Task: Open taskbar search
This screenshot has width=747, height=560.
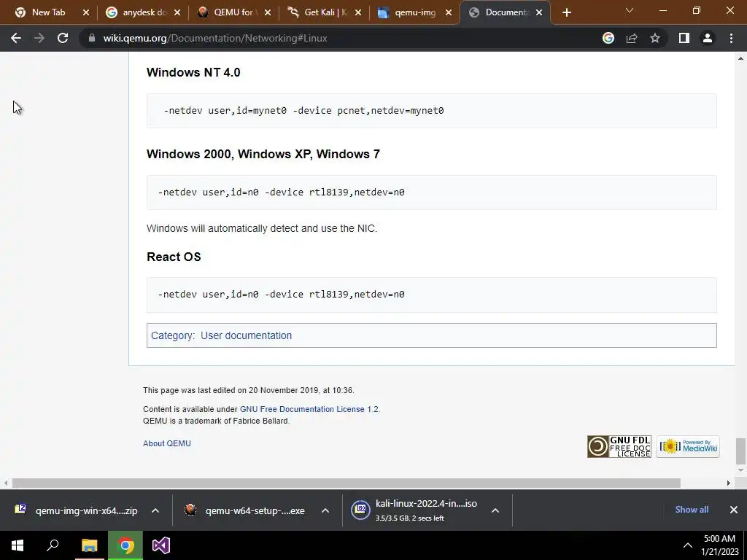Action: click(x=53, y=545)
